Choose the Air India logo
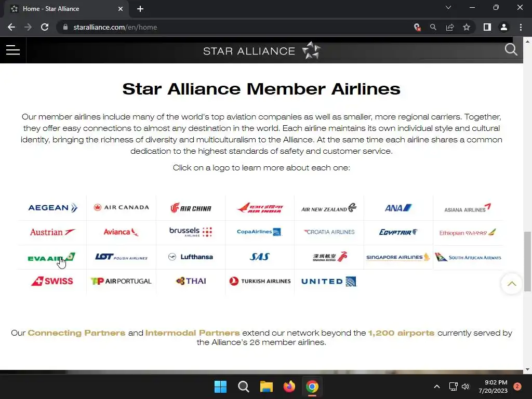532x399 pixels. [x=260, y=208]
